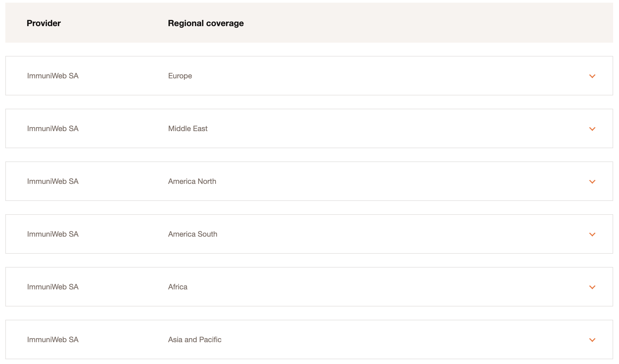Select the Africa coverage text
This screenshot has height=364, width=619.
pyautogui.click(x=178, y=287)
